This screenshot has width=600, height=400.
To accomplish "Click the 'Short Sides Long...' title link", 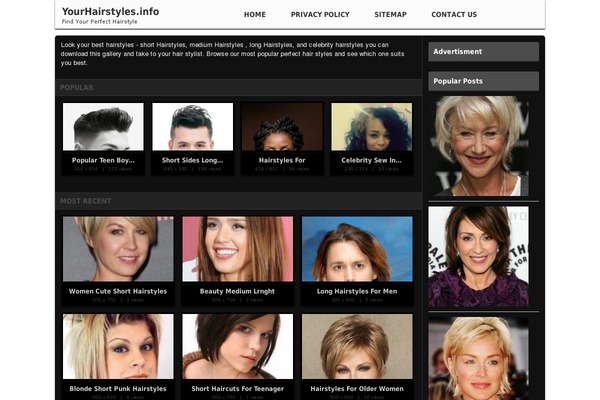I will 192,160.
